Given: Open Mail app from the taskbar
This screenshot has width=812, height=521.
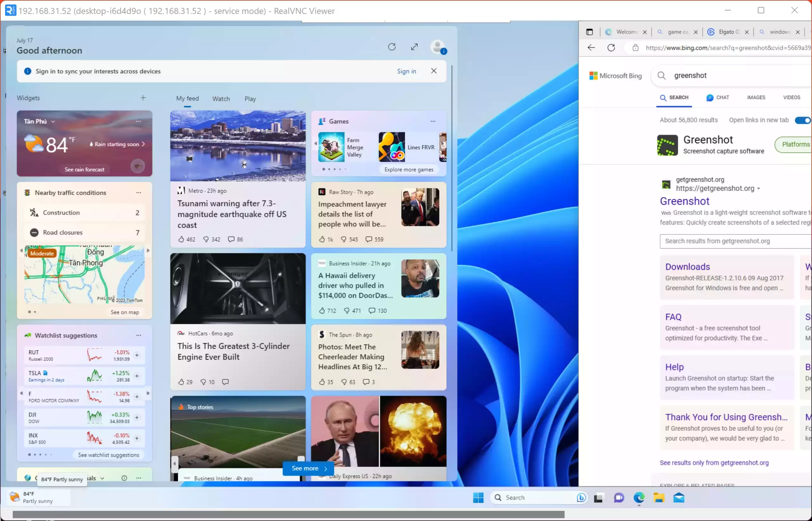Looking at the screenshot, I should [678, 498].
